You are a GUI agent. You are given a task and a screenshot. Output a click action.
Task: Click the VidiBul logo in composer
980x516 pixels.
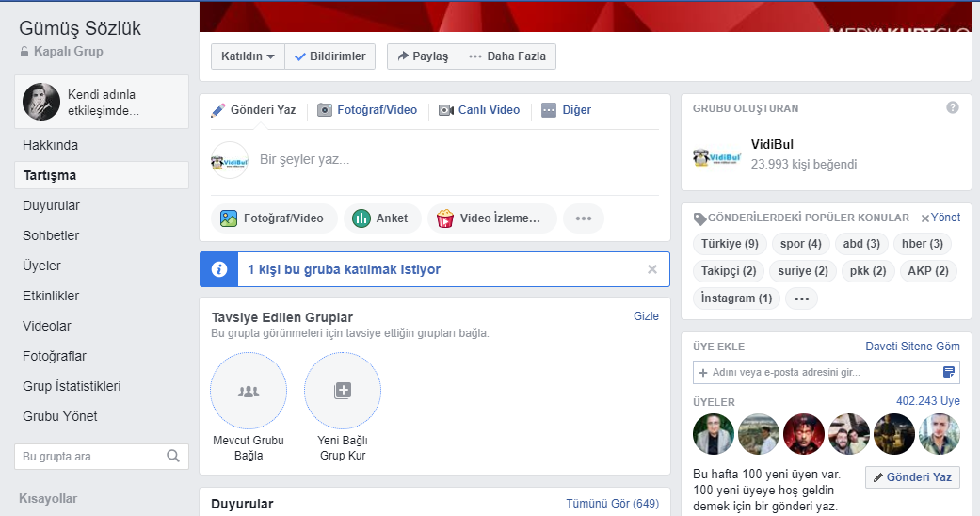(230, 161)
